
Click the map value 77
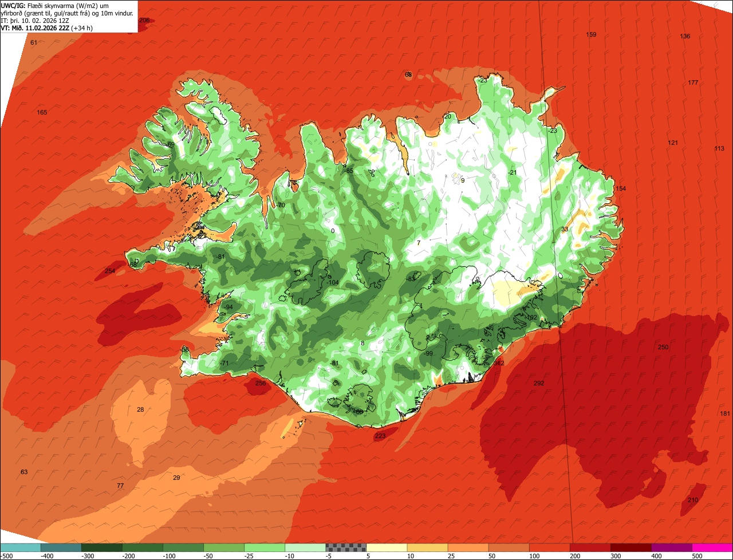[120, 486]
